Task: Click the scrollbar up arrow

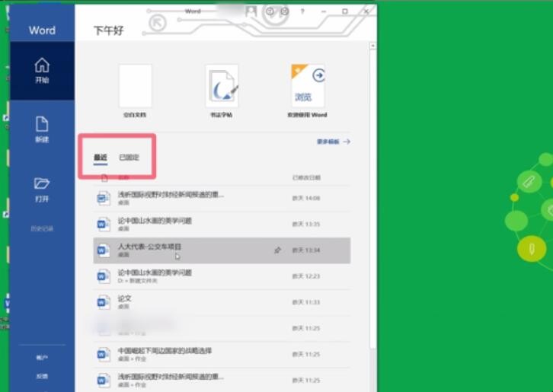Action: click(x=372, y=46)
